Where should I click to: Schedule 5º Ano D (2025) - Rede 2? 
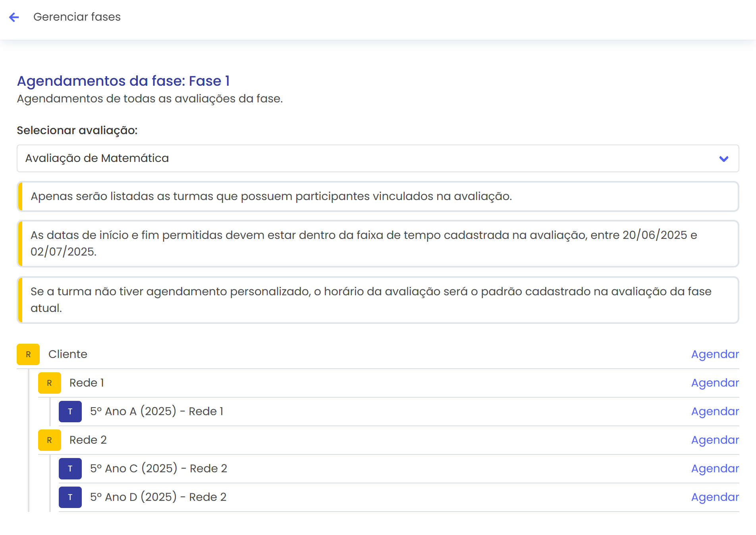tap(715, 497)
